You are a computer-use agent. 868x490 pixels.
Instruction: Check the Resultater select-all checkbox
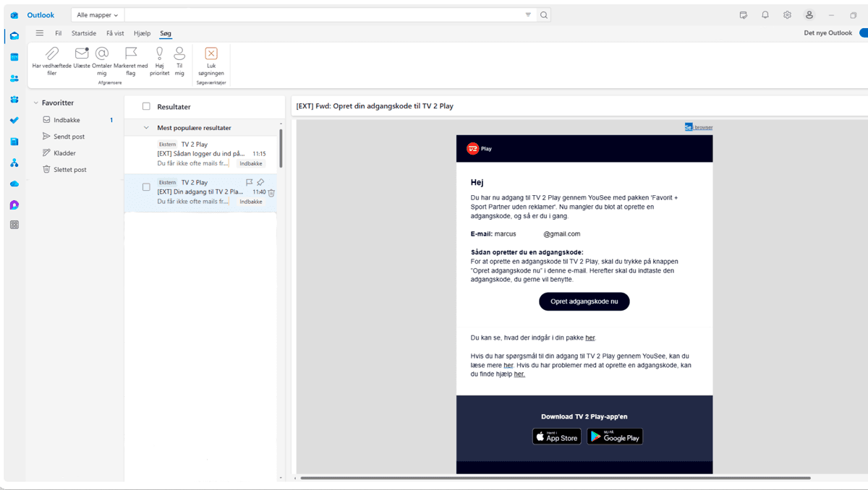tap(146, 106)
